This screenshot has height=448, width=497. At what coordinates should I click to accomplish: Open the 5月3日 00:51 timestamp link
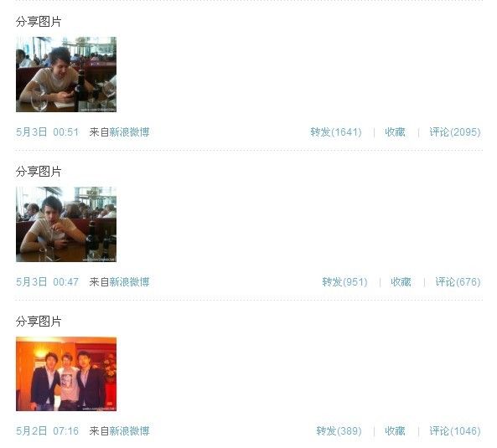click(47, 132)
